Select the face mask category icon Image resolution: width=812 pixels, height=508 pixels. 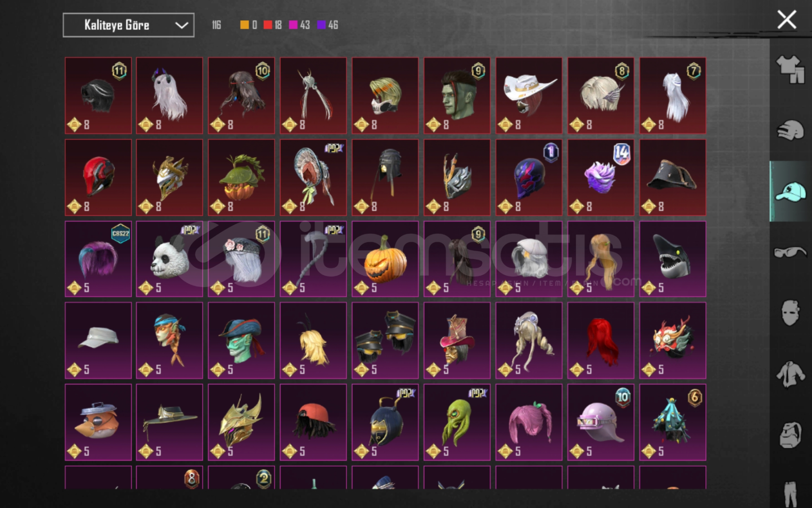click(790, 313)
